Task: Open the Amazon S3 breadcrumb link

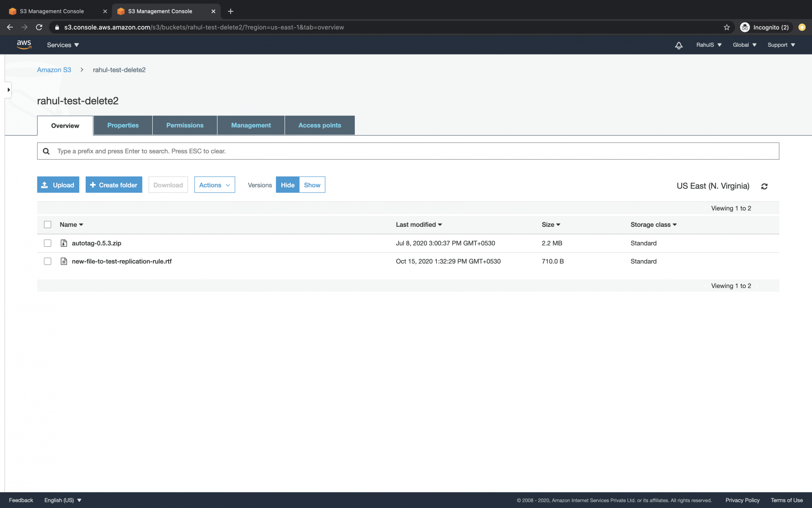Action: tap(54, 69)
